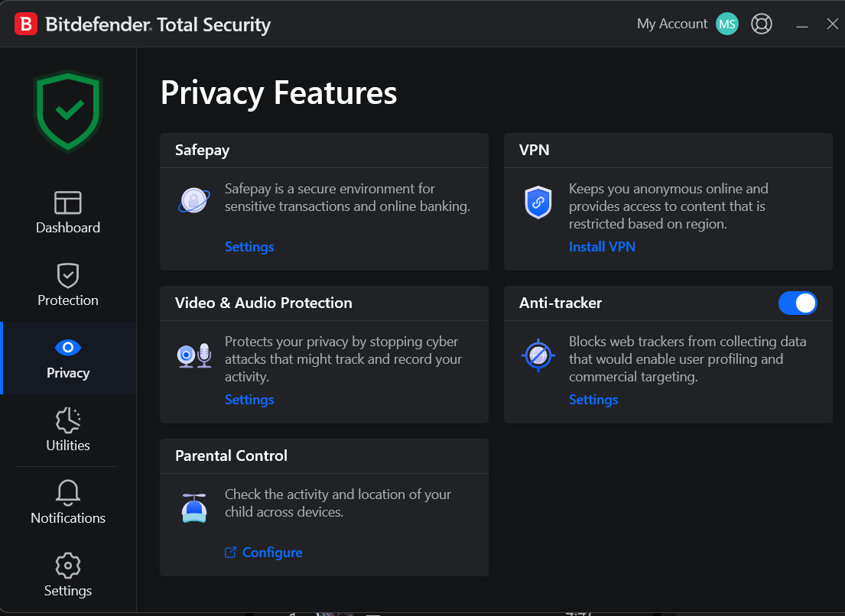845x616 pixels.
Task: Click the Anti-tracker card title
Action: [x=561, y=303]
